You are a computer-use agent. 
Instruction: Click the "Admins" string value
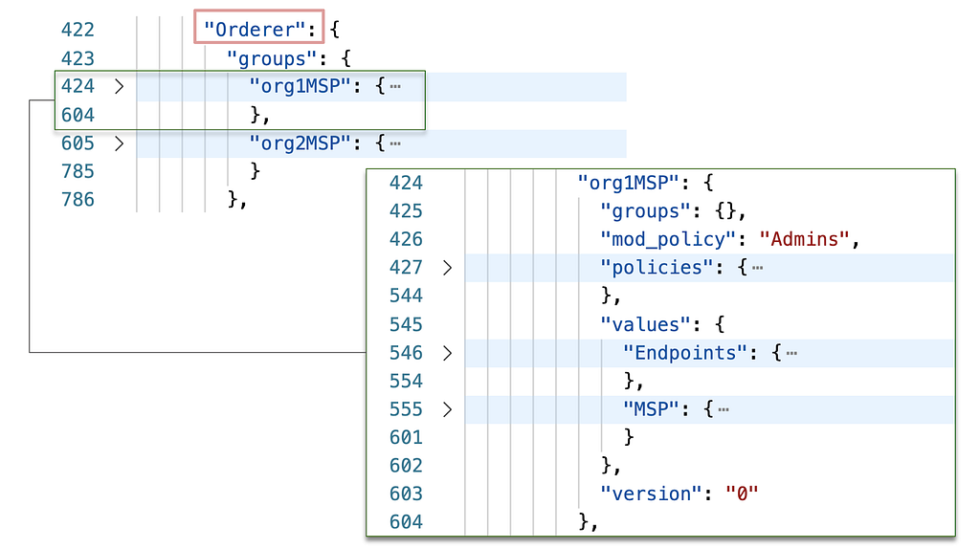804,239
